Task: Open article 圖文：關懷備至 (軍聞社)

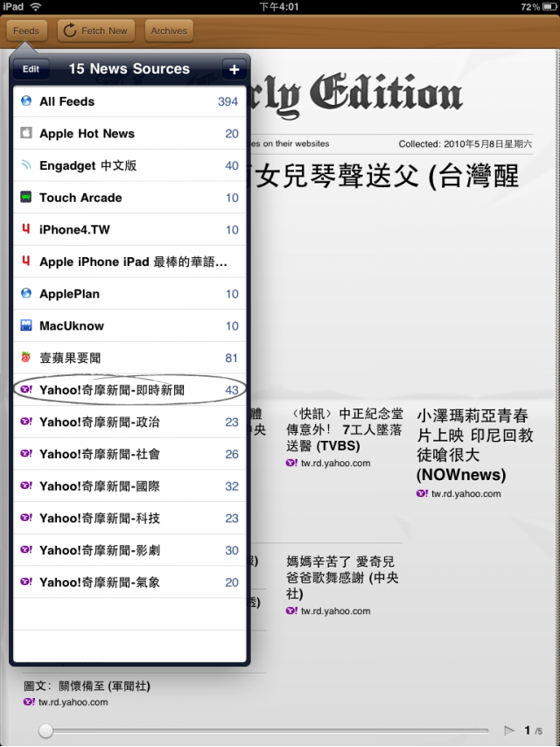Action: point(87,686)
